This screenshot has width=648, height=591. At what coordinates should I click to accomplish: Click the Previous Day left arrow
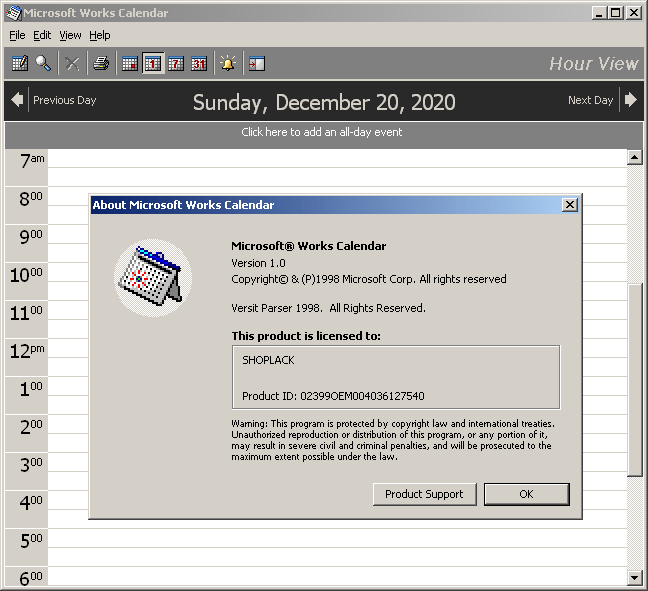[x=17, y=100]
